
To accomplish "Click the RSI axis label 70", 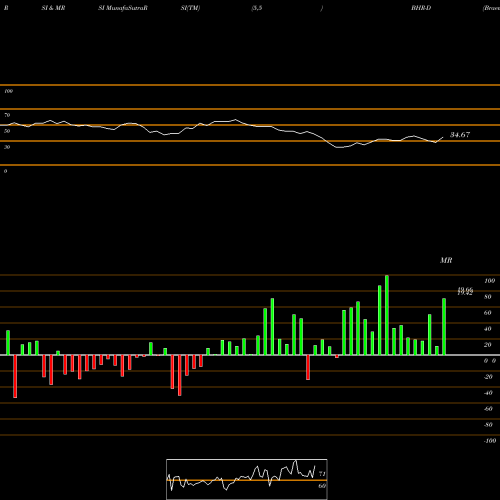I will point(7,115).
